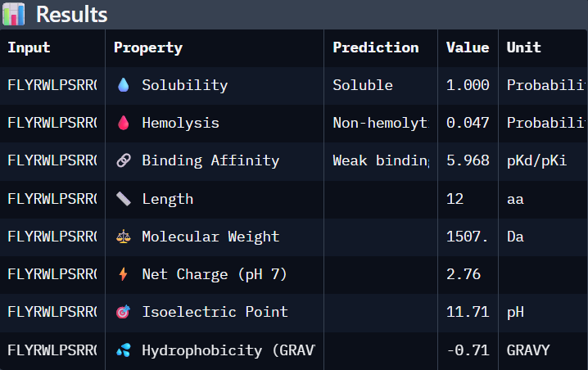Click the ruler icon beside Length
588x370 pixels.
point(124,199)
